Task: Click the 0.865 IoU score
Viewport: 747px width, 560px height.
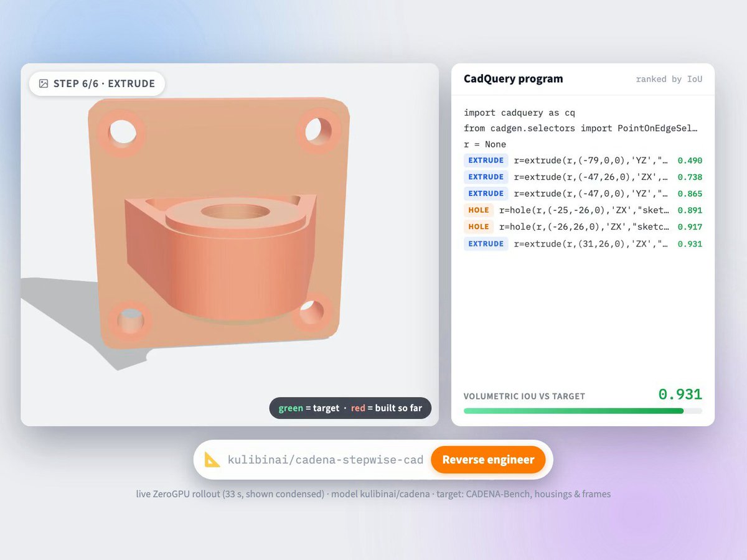Action: 690,194
